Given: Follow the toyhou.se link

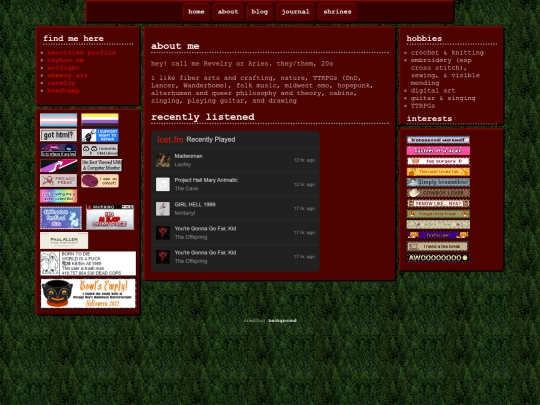Looking at the screenshot, I should coord(65,60).
